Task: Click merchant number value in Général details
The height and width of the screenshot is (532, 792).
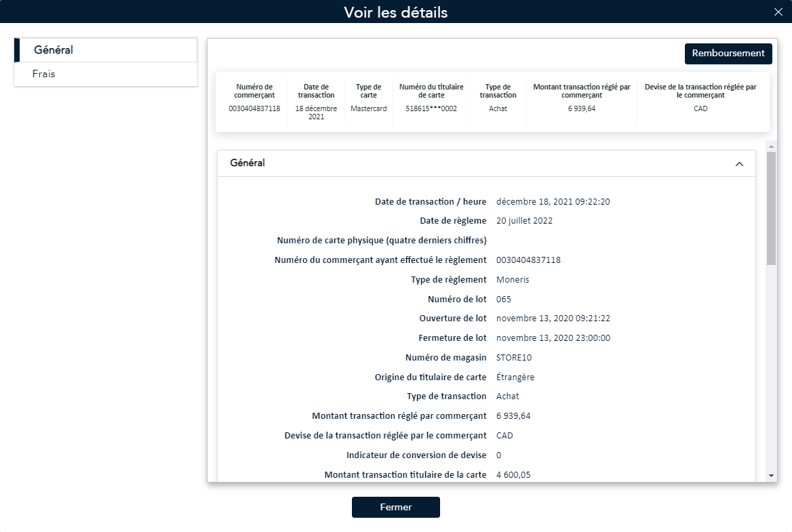Action: (528, 260)
